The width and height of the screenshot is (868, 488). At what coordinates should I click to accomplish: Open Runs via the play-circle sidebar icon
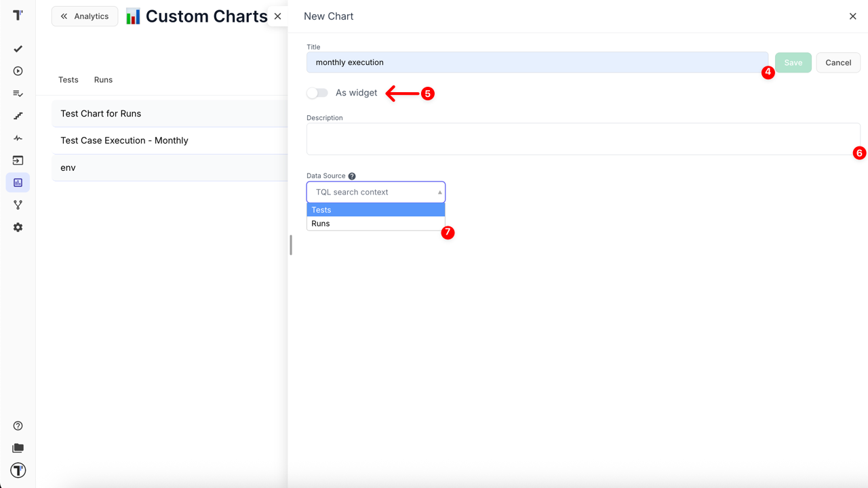pos(18,71)
